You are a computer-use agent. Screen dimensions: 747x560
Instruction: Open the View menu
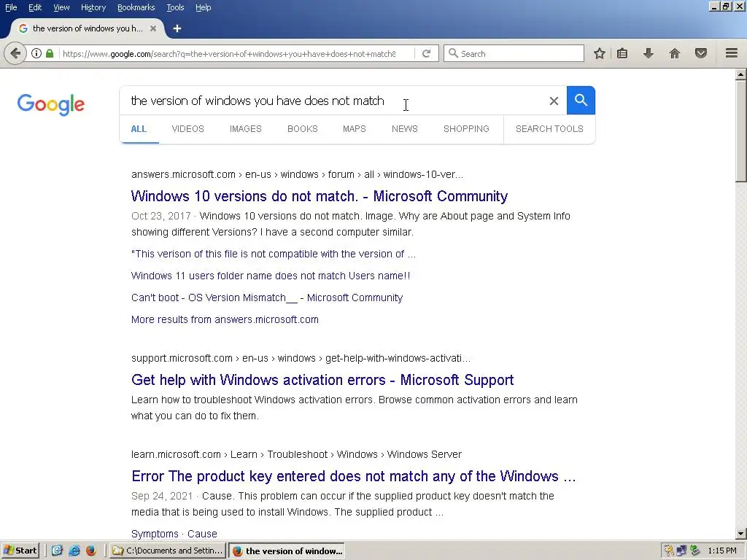point(61,7)
